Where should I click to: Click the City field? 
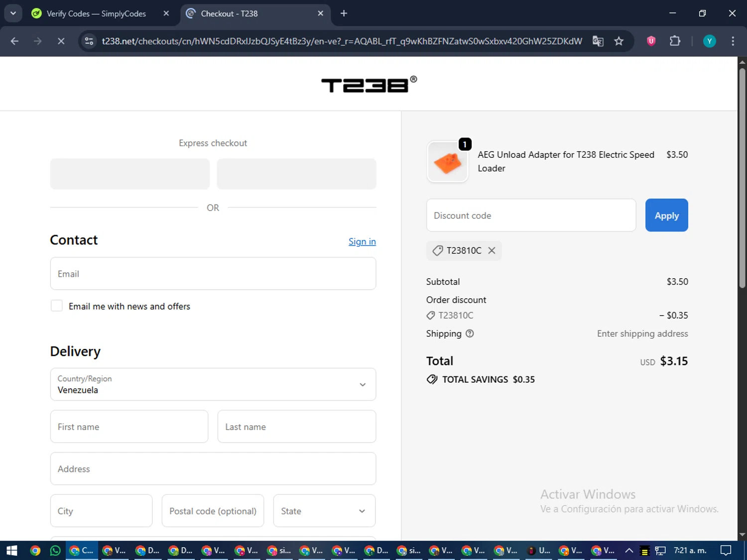pos(101,511)
